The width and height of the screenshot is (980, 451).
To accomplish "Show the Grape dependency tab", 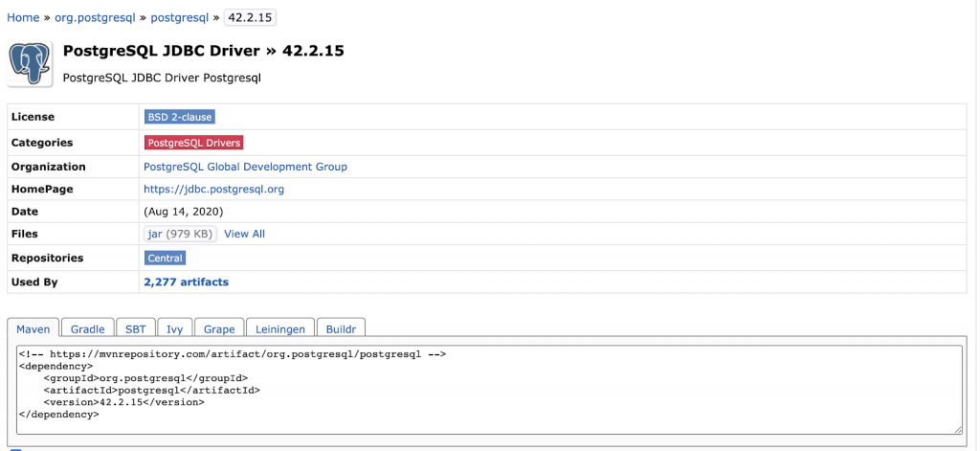I will click(x=219, y=328).
